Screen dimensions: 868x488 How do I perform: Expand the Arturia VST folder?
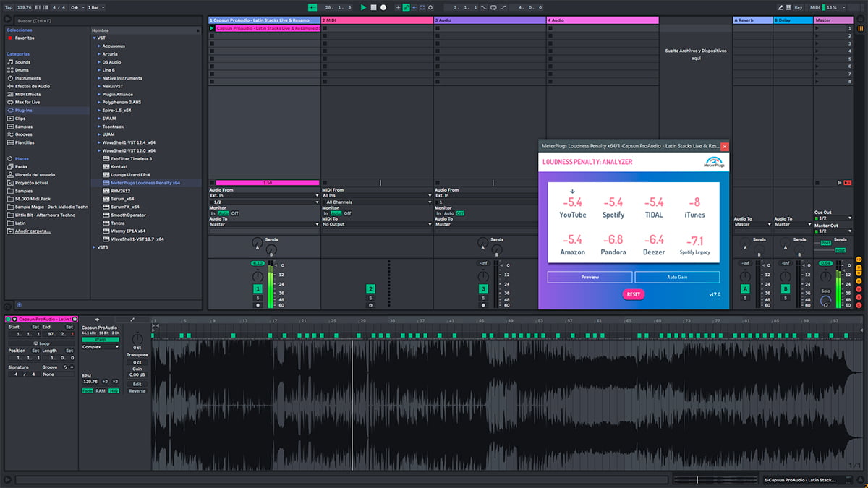click(x=99, y=54)
